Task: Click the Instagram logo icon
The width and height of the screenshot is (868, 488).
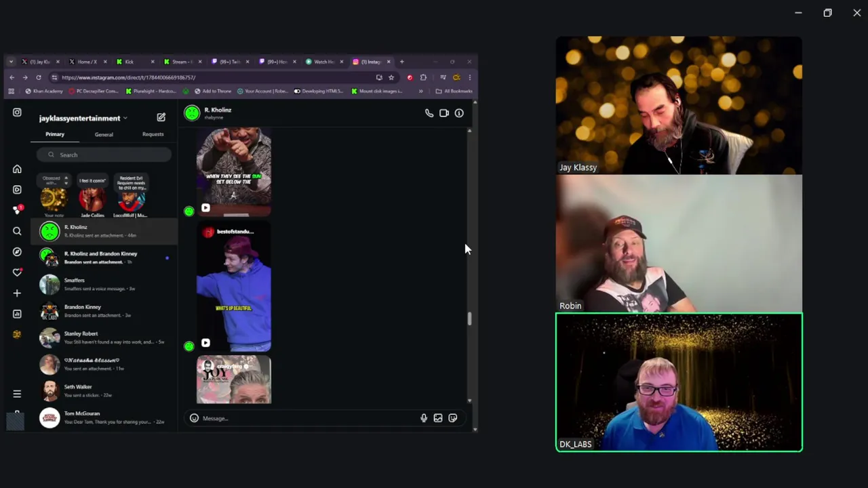Action: coord(17,113)
